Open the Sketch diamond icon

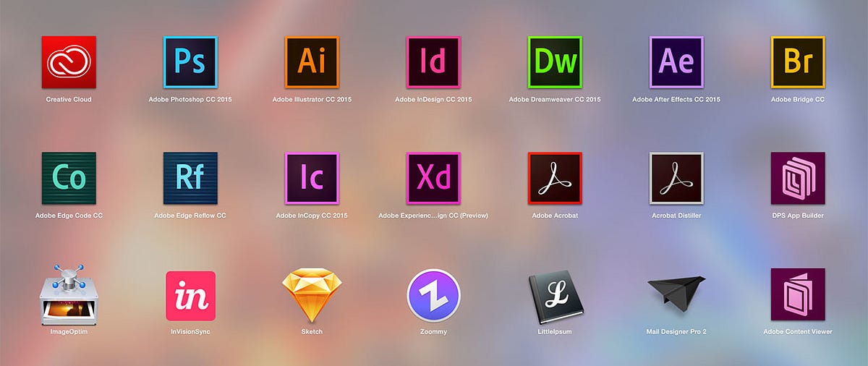pyautogui.click(x=312, y=295)
